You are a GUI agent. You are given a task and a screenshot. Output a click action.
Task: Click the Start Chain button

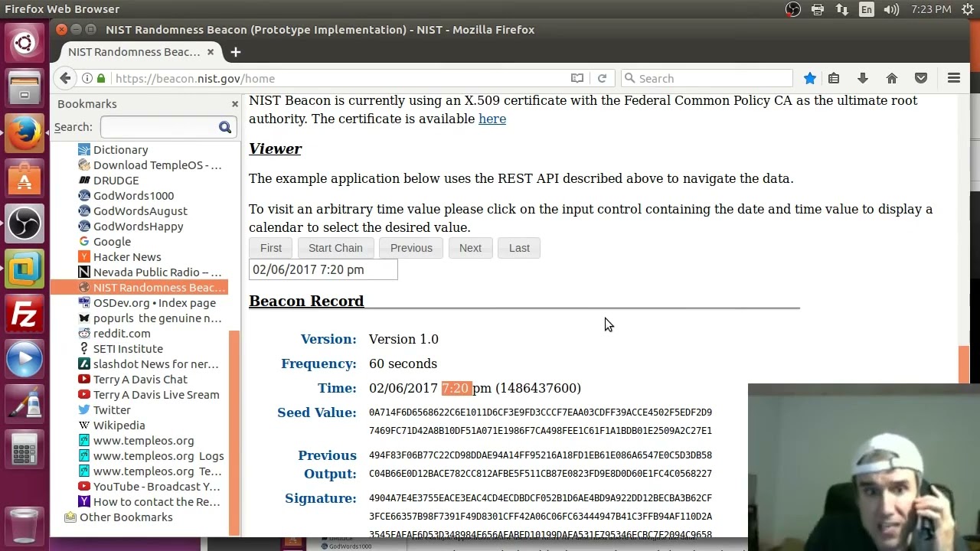point(335,248)
